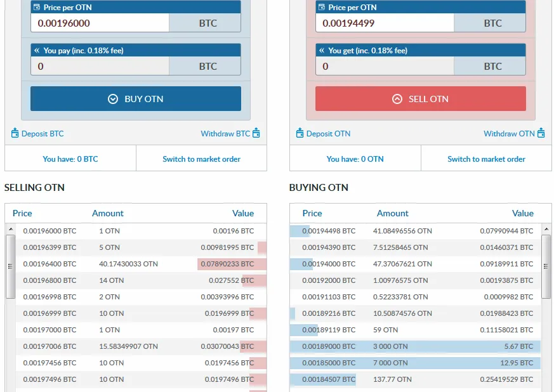
Task: Click Price header in Buying OTN table
Action: [x=312, y=213]
